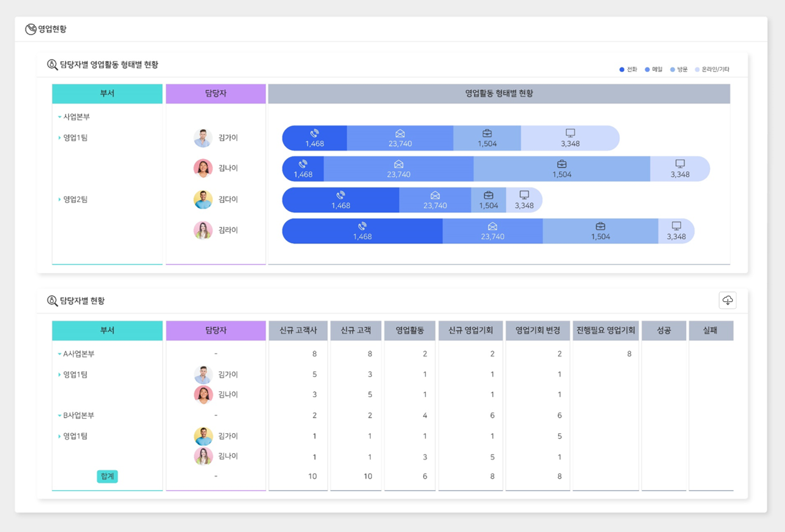Click the monitor icon in 김라이's bar
Screen dimensions: 785x532
coord(676,226)
